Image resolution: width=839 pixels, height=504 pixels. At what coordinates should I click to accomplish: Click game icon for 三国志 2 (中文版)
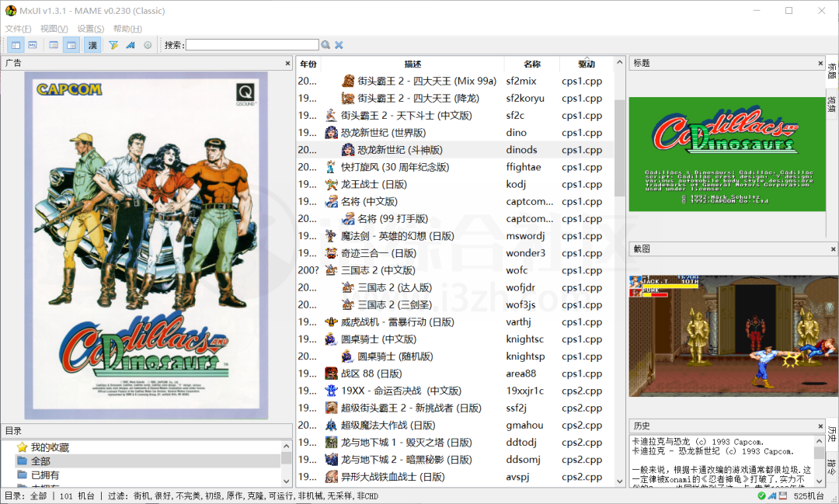(331, 270)
